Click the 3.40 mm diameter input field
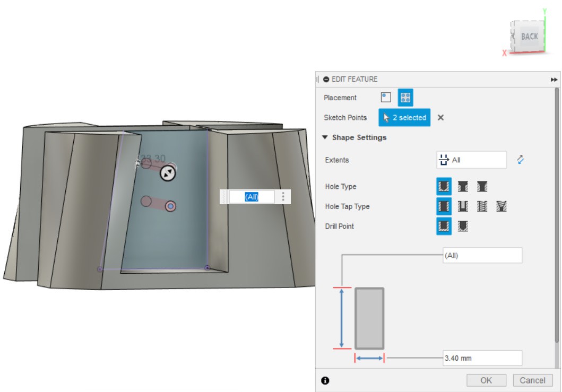Image resolution: width=562 pixels, height=392 pixels. coord(482,358)
